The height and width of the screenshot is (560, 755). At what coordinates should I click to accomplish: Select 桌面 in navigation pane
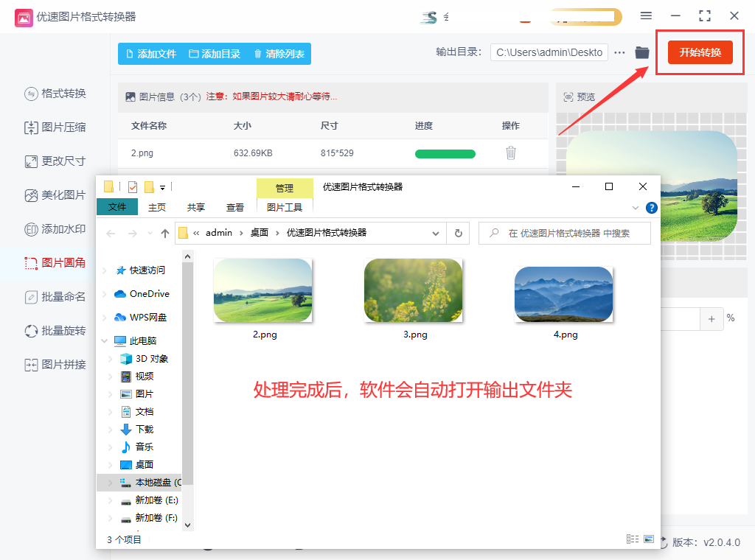click(x=137, y=465)
